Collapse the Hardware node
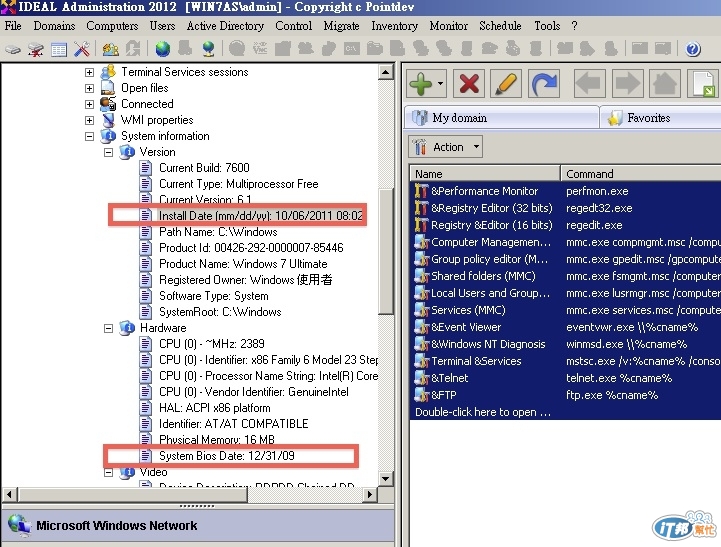The width and height of the screenshot is (721, 547). [108, 328]
